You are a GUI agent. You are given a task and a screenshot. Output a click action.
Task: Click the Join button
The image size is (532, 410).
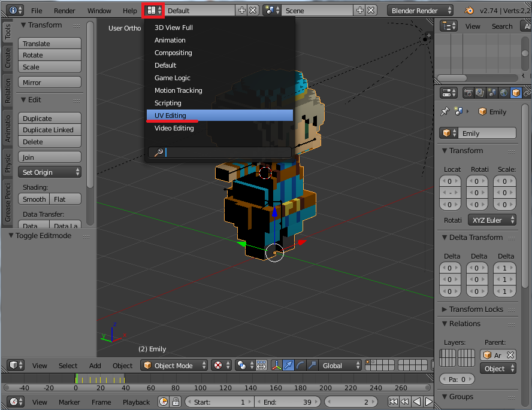click(50, 157)
